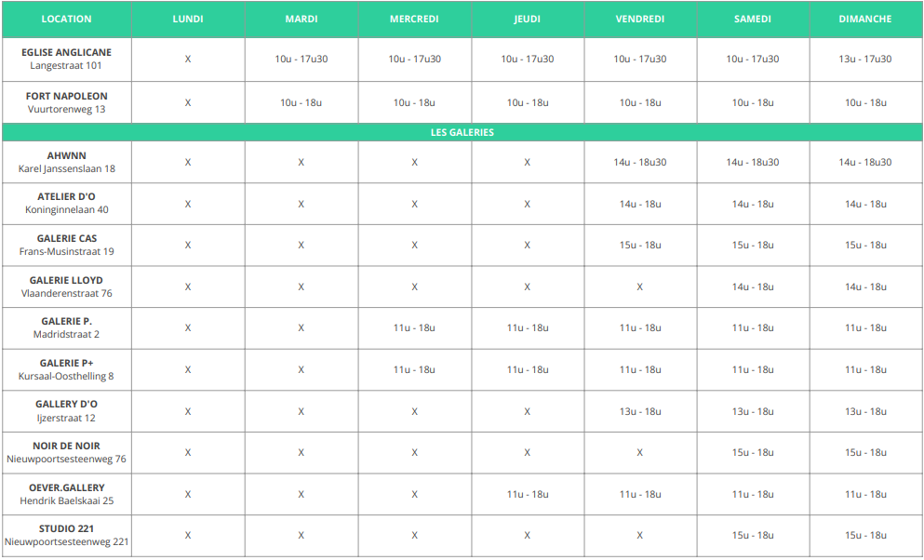Viewport: 924px width, 560px height.
Task: Click ATELIER D'O Koninginnelaan 40 cell
Action: pyautogui.click(x=67, y=204)
